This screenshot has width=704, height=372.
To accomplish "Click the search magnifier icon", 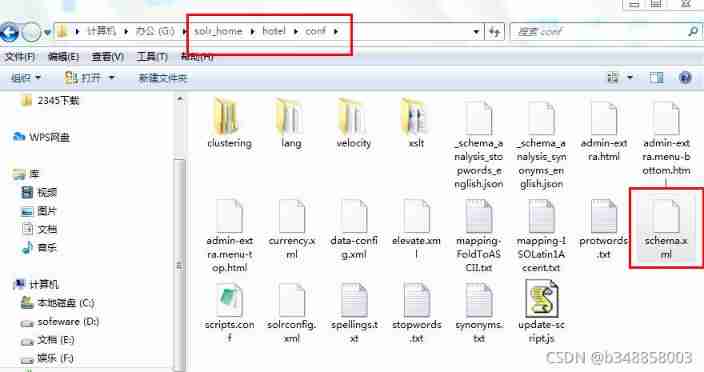I will pos(693,31).
